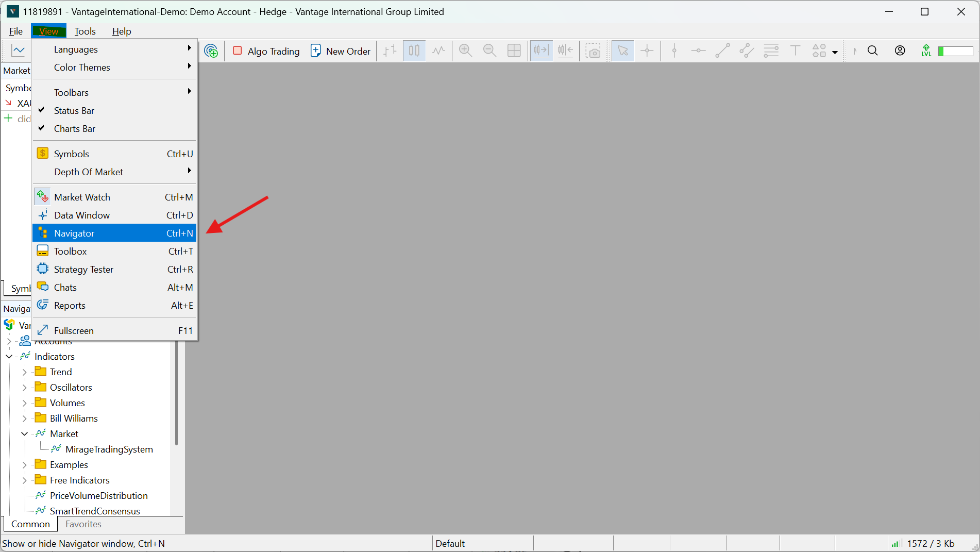The height and width of the screenshot is (552, 980).
Task: Open the Depth Of Market submenu
Action: [x=114, y=172]
